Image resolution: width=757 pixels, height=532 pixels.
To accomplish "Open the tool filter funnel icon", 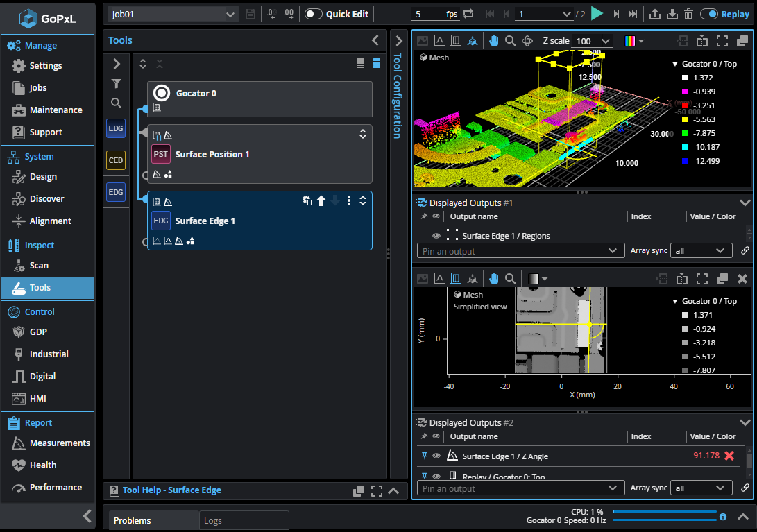I will 117,84.
